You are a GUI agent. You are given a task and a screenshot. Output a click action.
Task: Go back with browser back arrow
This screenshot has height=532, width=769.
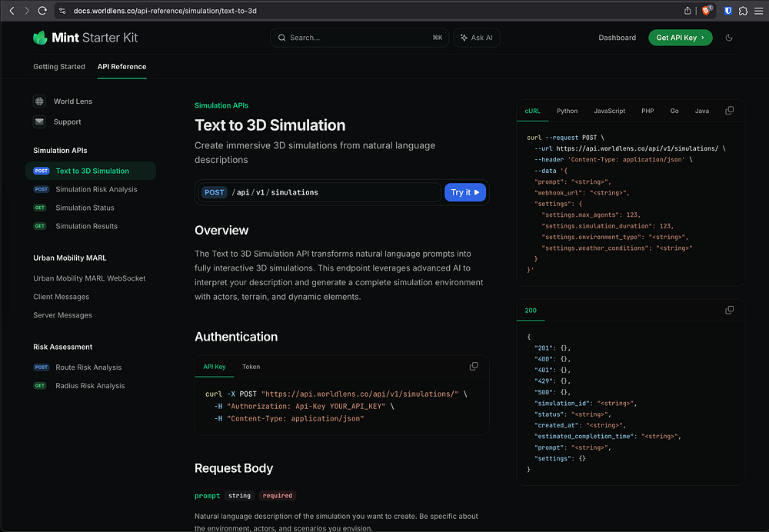(x=12, y=11)
